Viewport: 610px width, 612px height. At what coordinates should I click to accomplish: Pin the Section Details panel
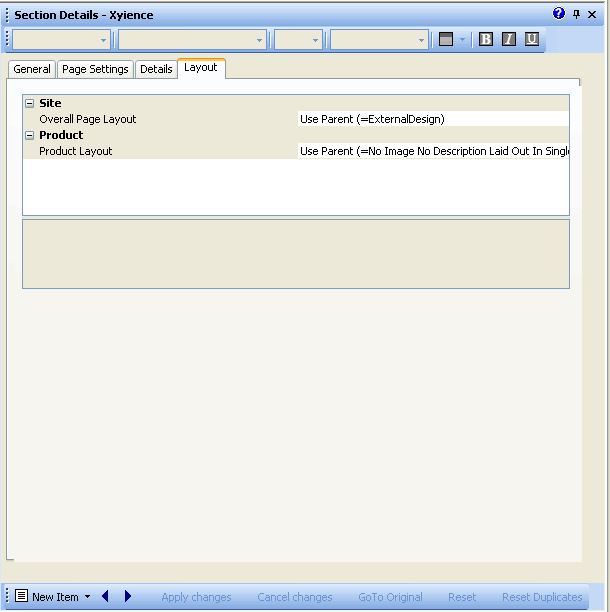(x=576, y=14)
